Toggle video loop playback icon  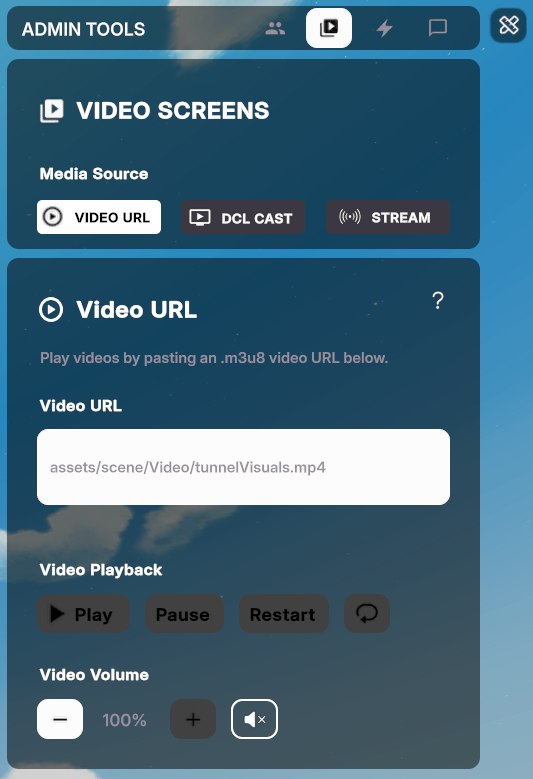click(x=367, y=614)
